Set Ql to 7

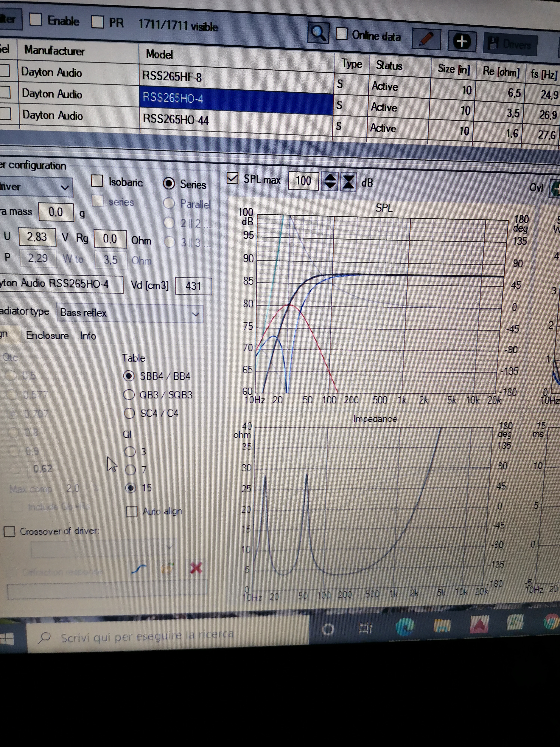[130, 470]
